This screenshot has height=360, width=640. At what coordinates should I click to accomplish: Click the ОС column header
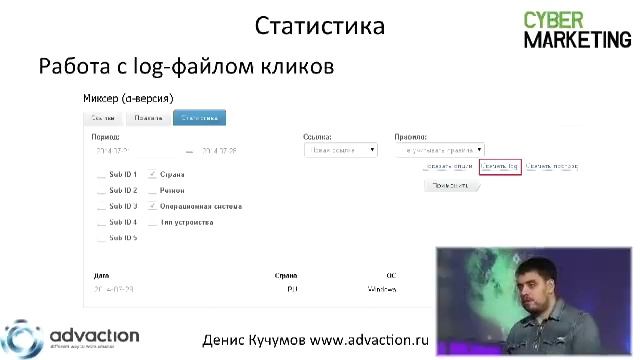[391, 276]
